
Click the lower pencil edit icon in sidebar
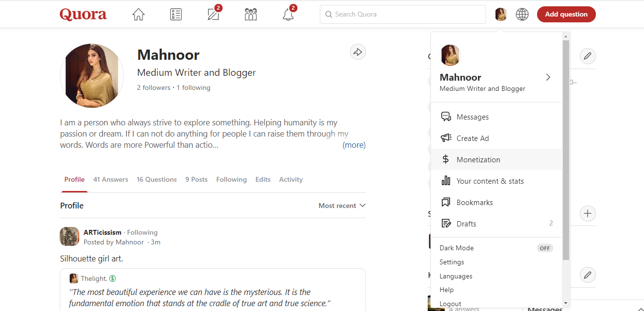[588, 276]
